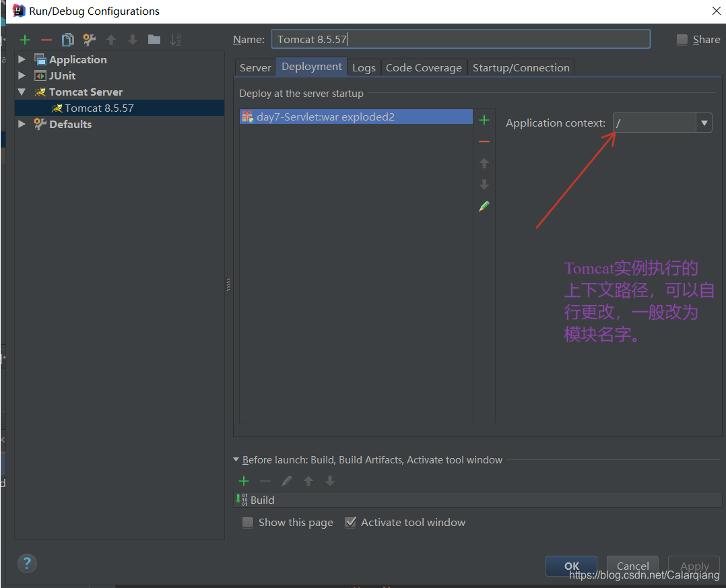Open the Logs tab
Image resolution: width=726 pixels, height=588 pixels.
point(364,67)
